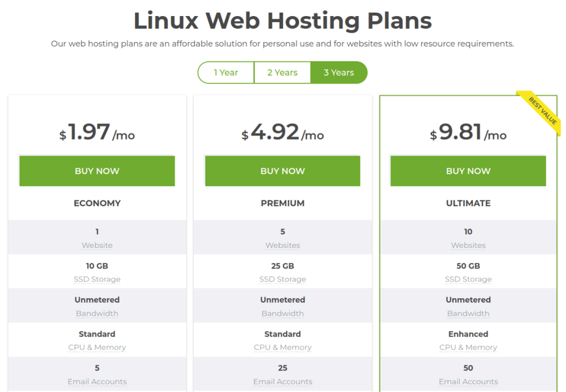Click BUY NOW for the Premium plan
This screenshot has width=566, height=392.
click(x=282, y=171)
